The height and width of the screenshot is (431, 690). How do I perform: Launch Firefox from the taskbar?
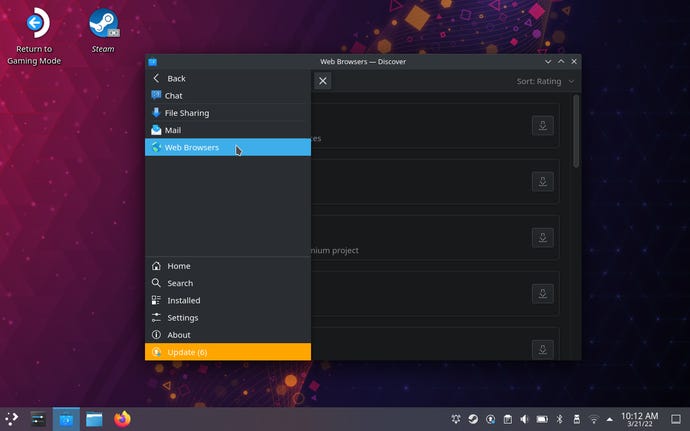pyautogui.click(x=122, y=419)
